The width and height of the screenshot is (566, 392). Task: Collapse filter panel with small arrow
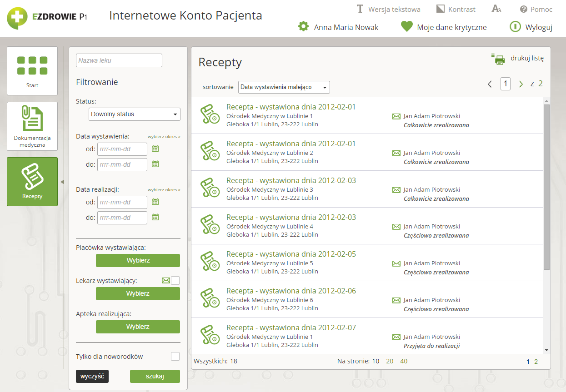click(x=62, y=182)
